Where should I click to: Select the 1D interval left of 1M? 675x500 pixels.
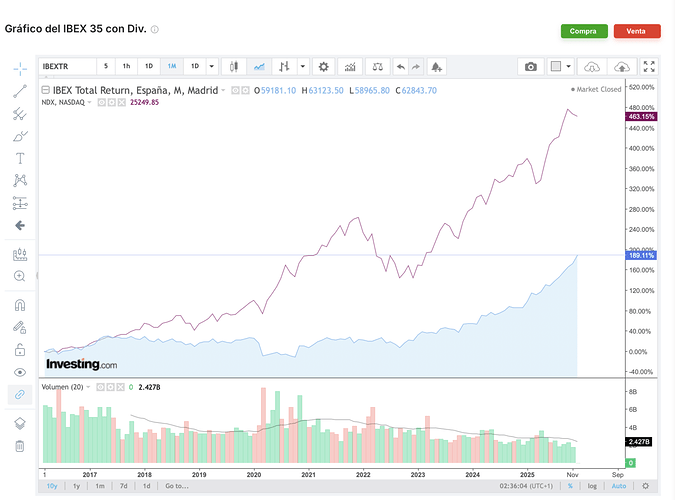click(149, 66)
